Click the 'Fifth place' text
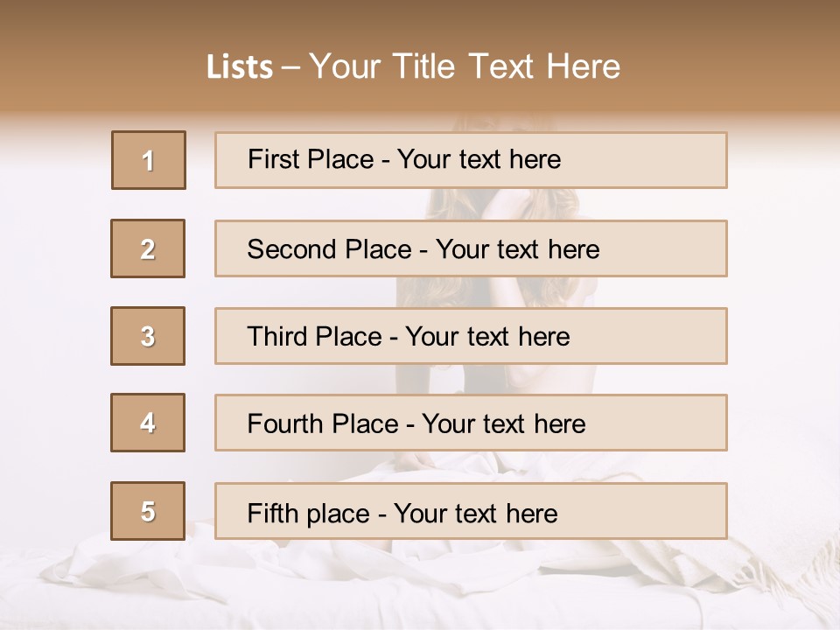840x630 pixels. (309, 514)
